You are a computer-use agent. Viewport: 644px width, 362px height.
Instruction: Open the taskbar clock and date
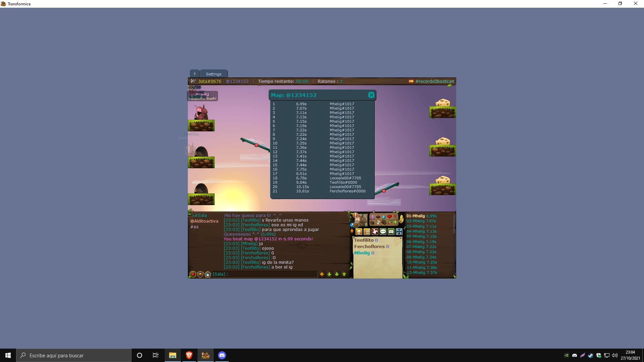click(x=630, y=355)
